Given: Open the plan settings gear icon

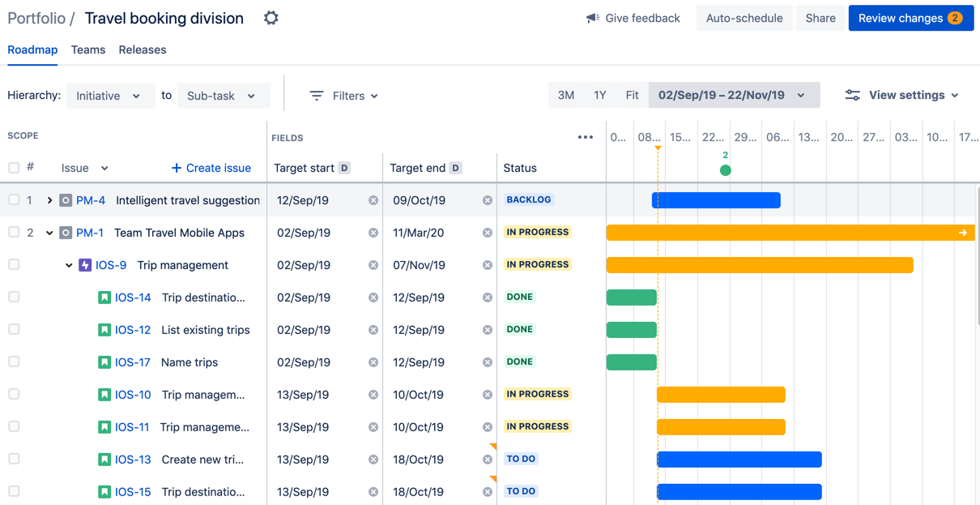Looking at the screenshot, I should [x=271, y=18].
